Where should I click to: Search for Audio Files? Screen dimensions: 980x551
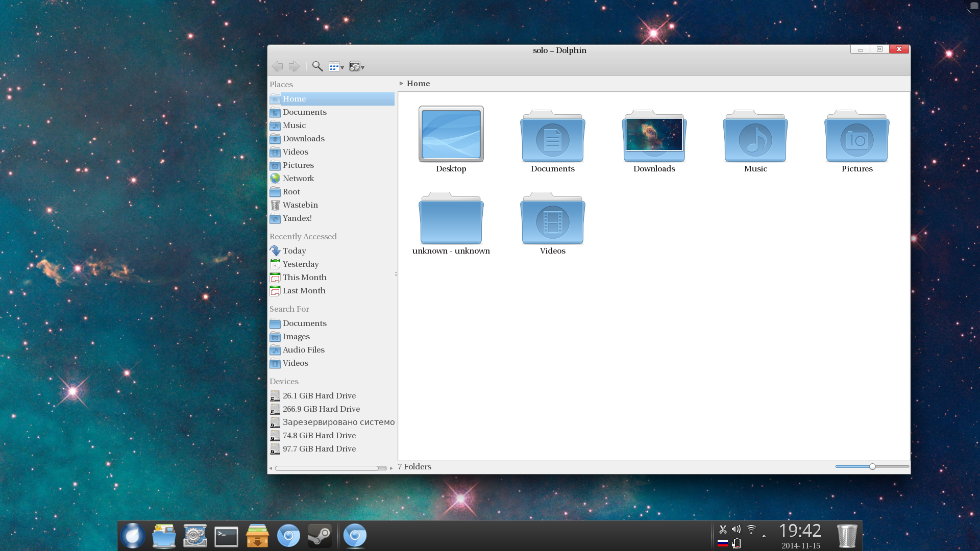pos(303,349)
